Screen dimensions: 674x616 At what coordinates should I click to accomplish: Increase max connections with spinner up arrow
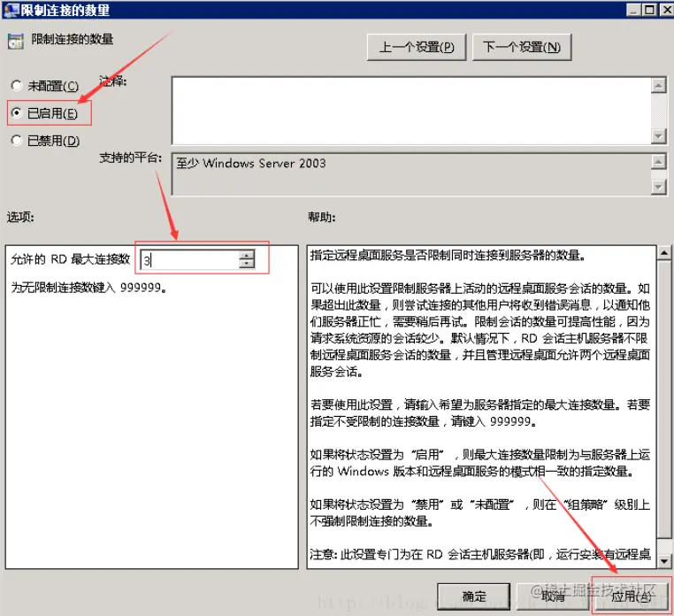point(247,255)
